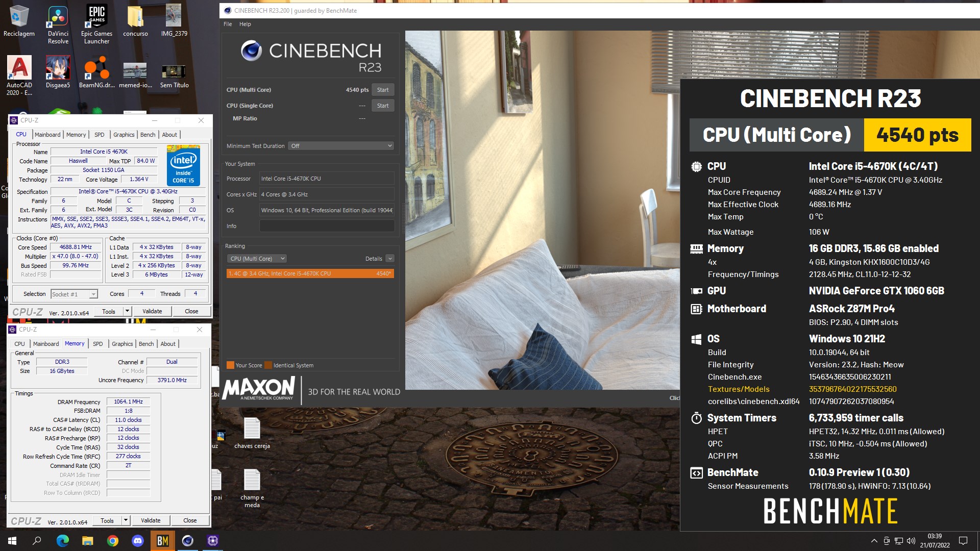The width and height of the screenshot is (980, 551).
Task: Open the notification center icon
Action: point(963,541)
